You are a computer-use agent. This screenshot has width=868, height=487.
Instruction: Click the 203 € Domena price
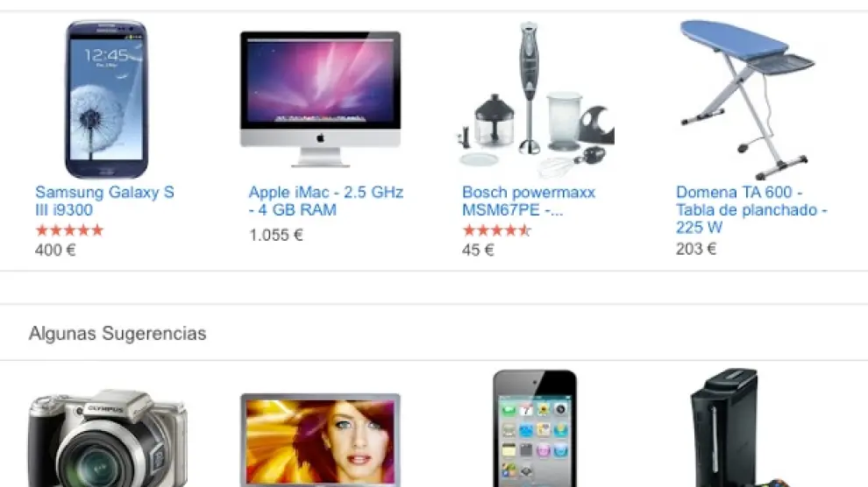pyautogui.click(x=696, y=249)
